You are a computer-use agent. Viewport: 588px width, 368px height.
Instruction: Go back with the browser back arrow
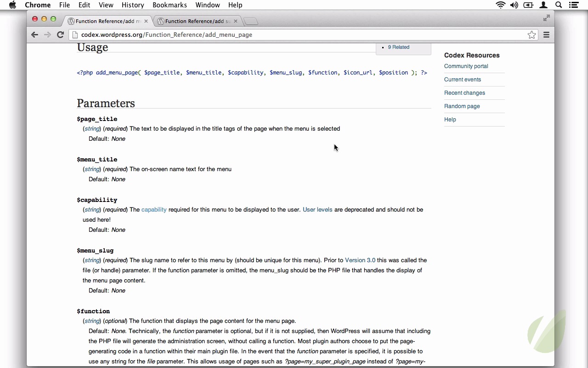34,34
